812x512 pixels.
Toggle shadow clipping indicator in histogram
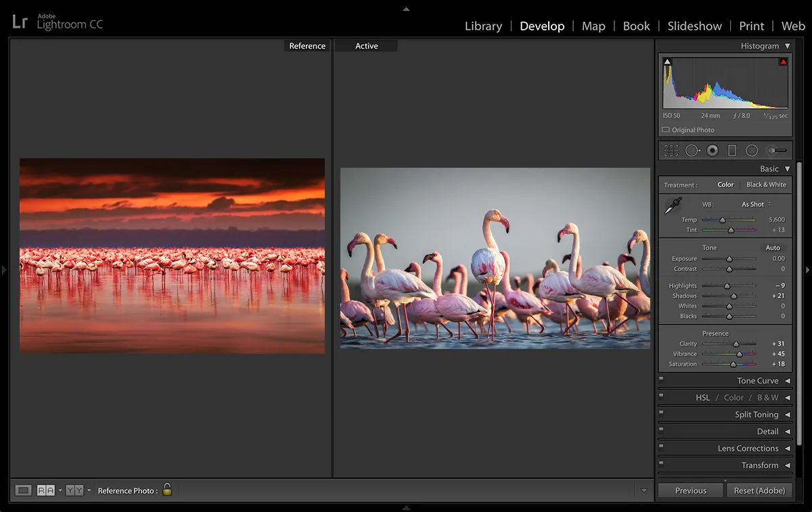(x=667, y=62)
